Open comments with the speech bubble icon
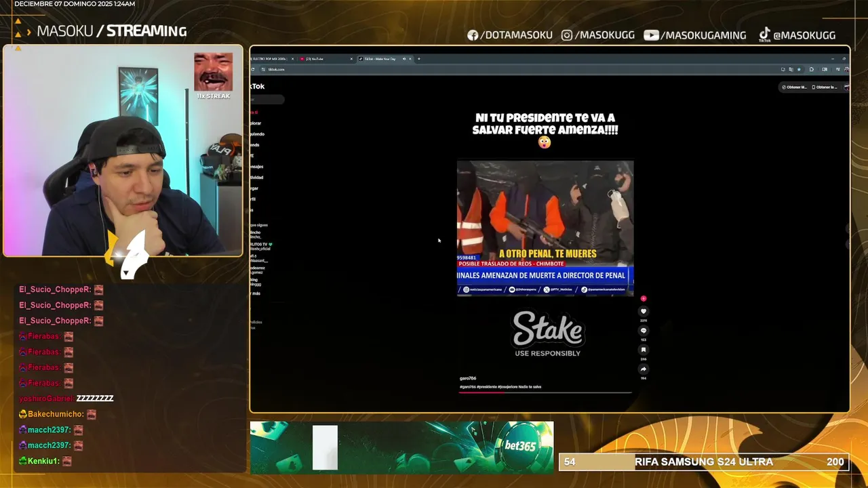 pos(644,331)
